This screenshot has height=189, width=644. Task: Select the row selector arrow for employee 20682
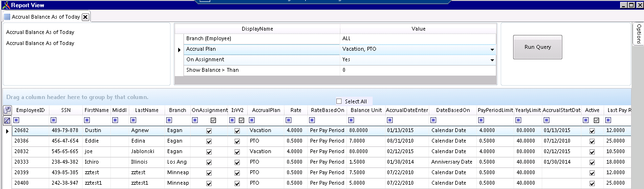click(x=7, y=131)
